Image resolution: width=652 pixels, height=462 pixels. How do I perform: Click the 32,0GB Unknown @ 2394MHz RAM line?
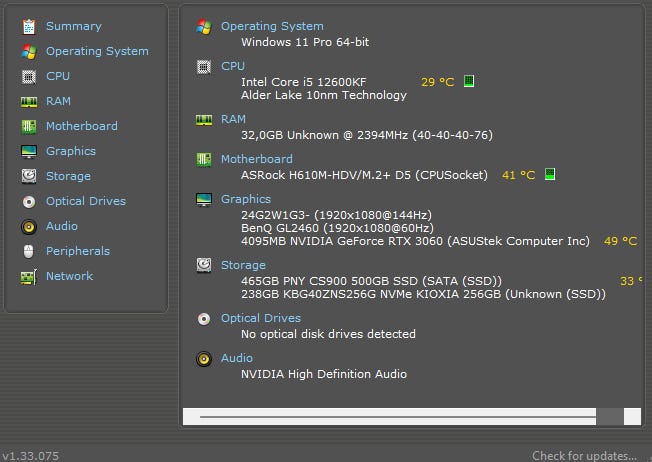point(367,135)
